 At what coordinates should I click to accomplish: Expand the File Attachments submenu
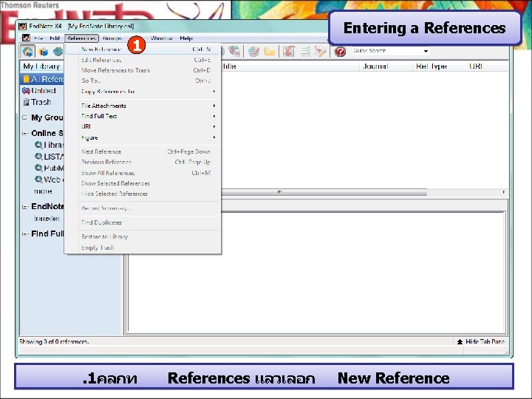pyautogui.click(x=143, y=106)
